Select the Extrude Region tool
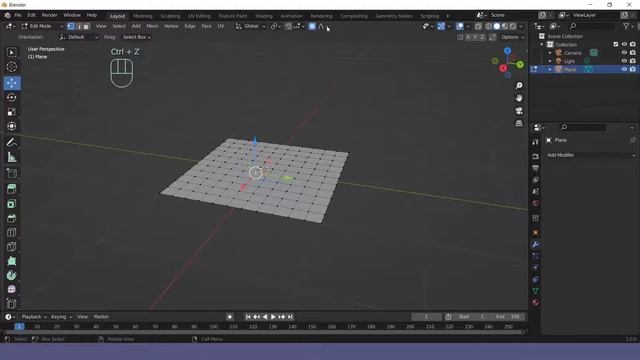 tap(11, 189)
